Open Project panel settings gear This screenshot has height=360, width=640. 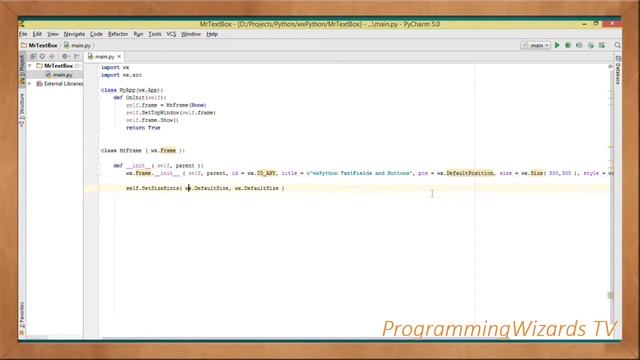click(65, 56)
